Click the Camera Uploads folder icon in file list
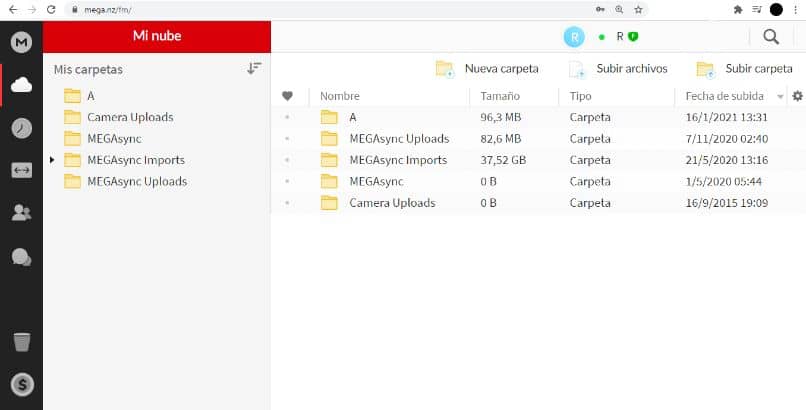The height and width of the screenshot is (410, 806). point(329,203)
